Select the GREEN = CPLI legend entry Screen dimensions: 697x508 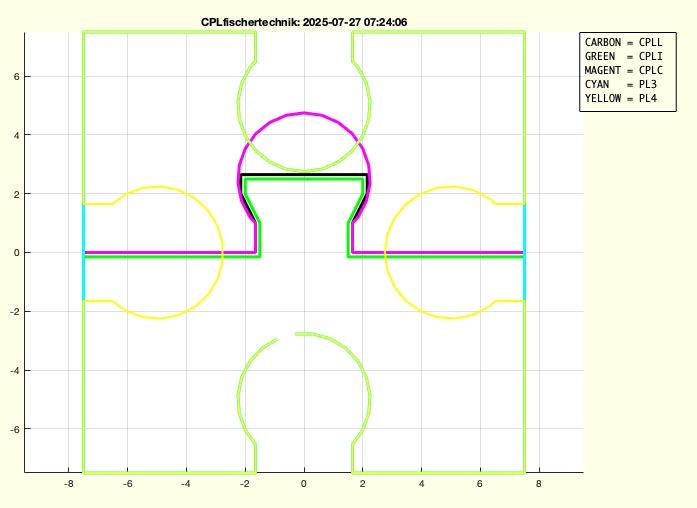(623, 57)
